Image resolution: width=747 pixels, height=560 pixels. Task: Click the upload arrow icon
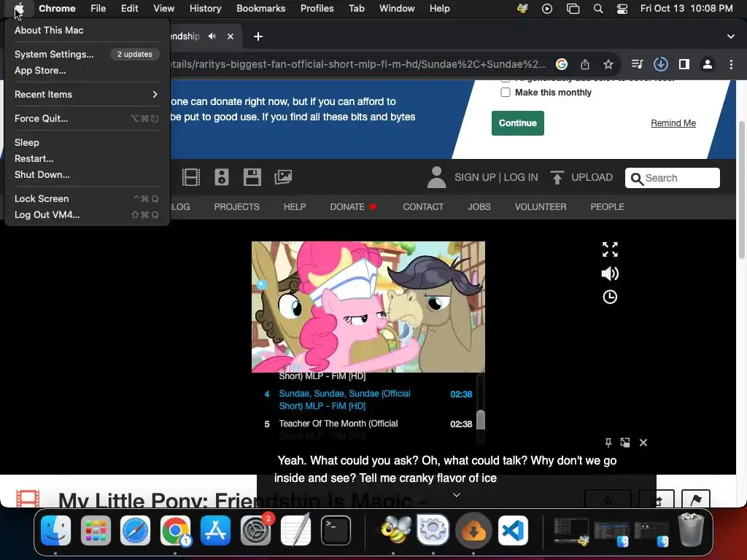(x=557, y=177)
